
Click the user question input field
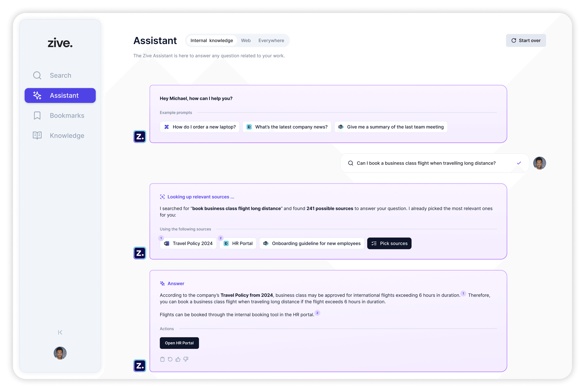click(426, 163)
